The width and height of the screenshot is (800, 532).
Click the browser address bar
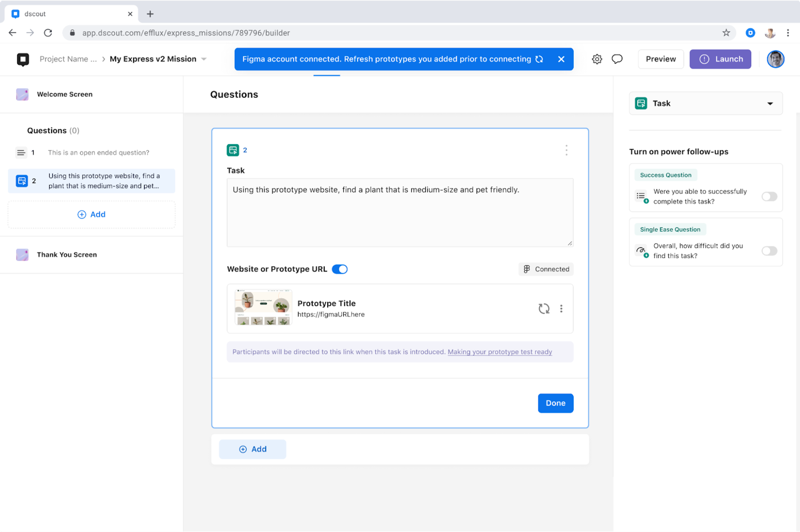(400, 33)
